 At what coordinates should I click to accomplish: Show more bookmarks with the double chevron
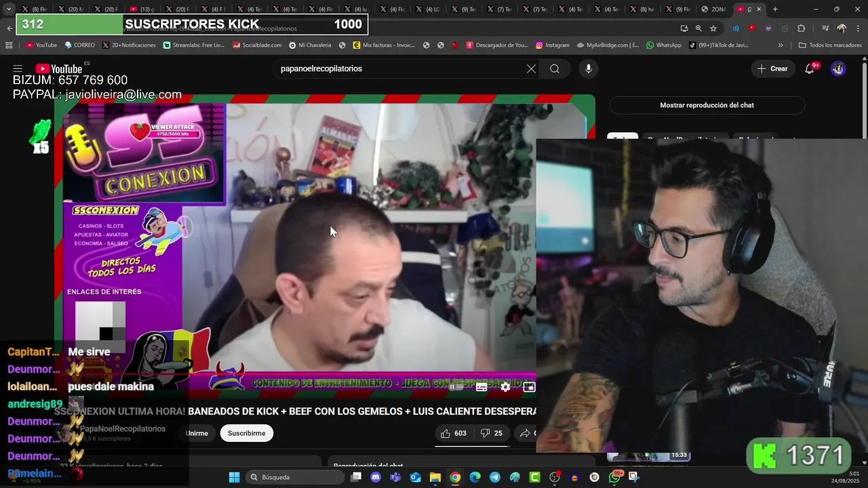tap(781, 45)
